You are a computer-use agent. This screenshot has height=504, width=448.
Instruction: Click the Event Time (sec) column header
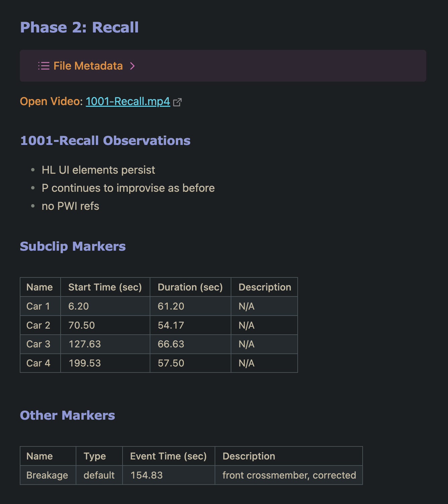(x=168, y=456)
